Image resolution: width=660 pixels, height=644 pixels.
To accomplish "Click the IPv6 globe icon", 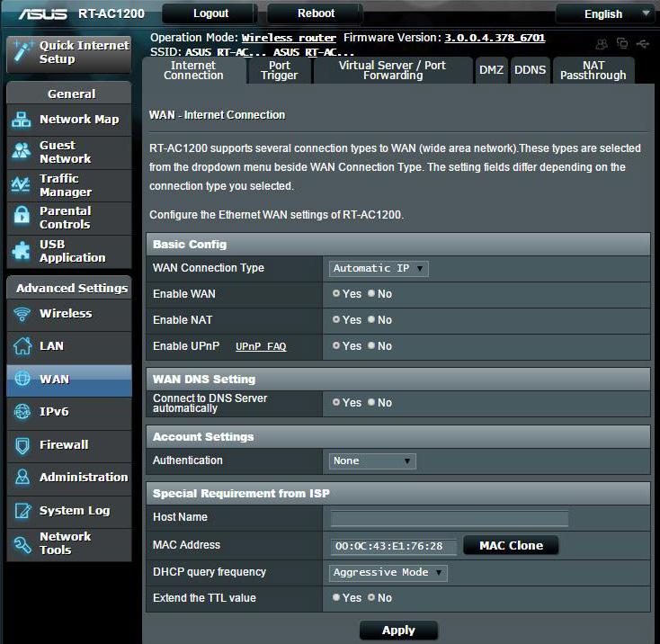I will [x=22, y=412].
